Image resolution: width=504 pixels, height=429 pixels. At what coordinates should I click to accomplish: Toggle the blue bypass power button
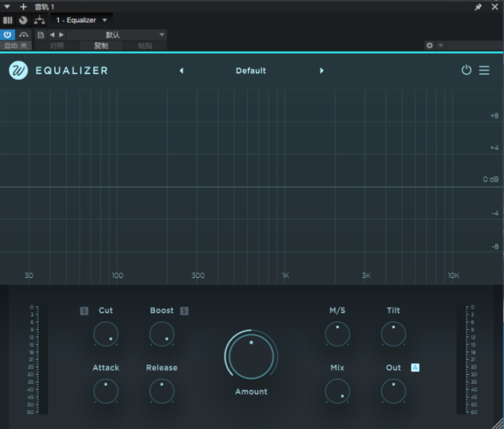click(x=8, y=35)
